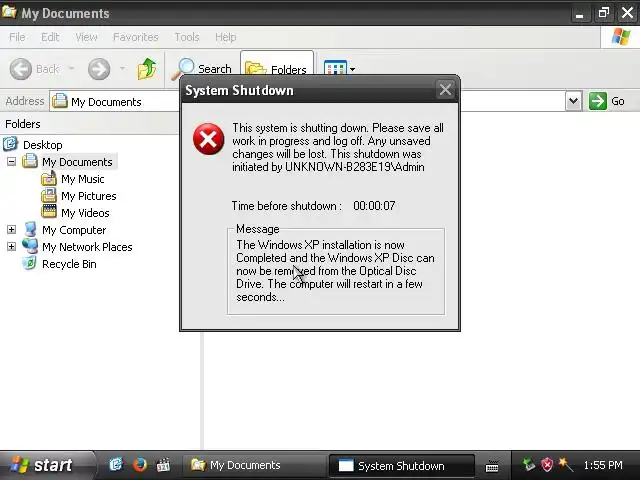Click the My Documents title bar icon
The image size is (640, 480).
pos(9,12)
